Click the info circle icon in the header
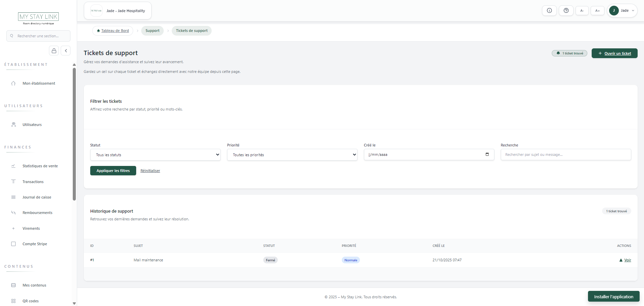 549,10
